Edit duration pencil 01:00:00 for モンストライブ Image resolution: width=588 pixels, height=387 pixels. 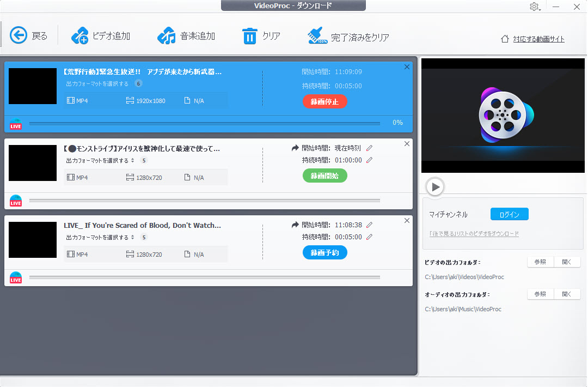369,160
